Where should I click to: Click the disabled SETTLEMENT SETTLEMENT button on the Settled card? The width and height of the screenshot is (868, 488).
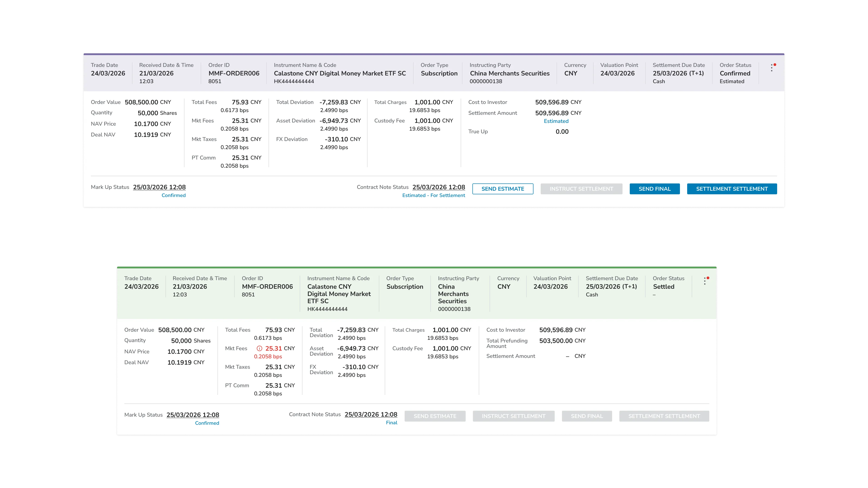click(664, 416)
